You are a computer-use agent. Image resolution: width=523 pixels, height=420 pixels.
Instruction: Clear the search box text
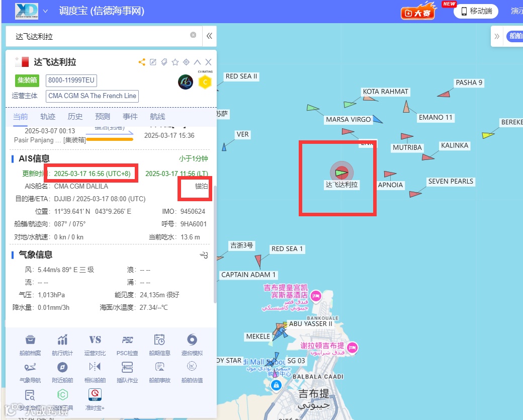pyautogui.click(x=193, y=35)
